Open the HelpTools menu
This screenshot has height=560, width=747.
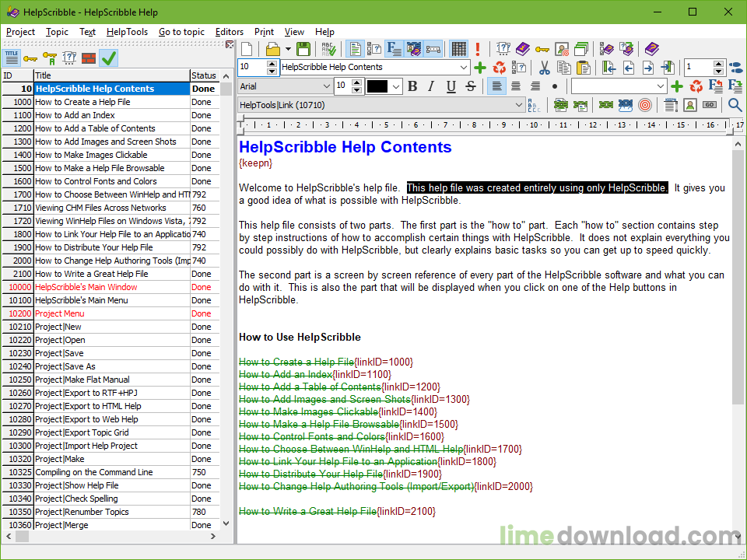[x=127, y=32]
